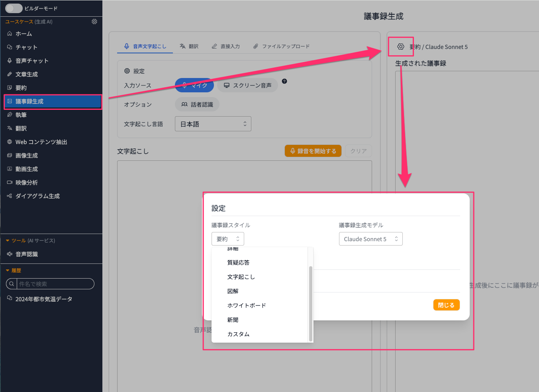The height and width of the screenshot is (392, 539).
Task: Click the 音声チャット microphone icon
Action: click(x=10, y=60)
